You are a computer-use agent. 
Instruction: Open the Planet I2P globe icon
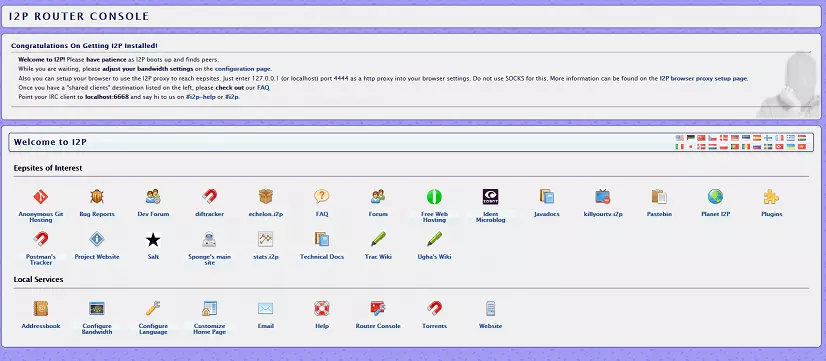click(x=715, y=197)
